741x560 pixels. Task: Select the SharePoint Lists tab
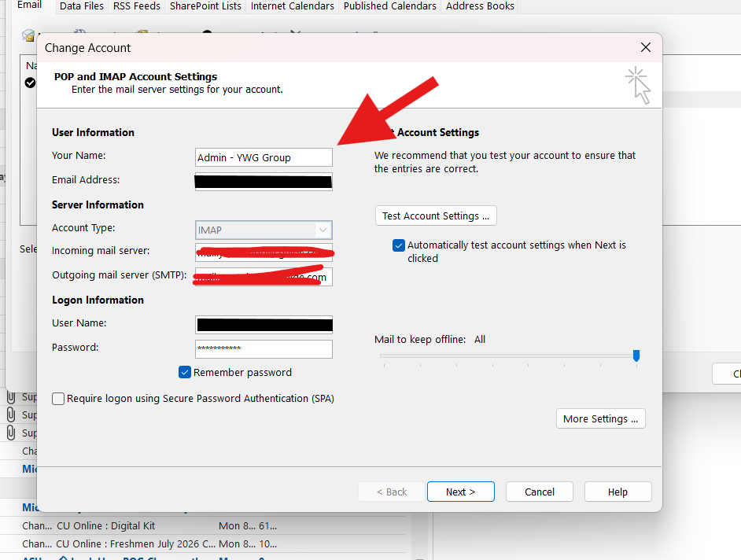pyautogui.click(x=205, y=6)
